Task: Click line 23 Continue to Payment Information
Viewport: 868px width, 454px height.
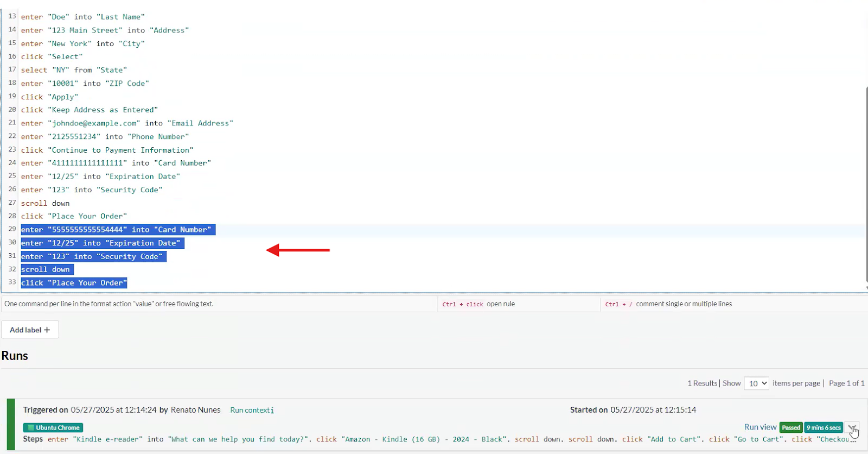Action: point(107,150)
